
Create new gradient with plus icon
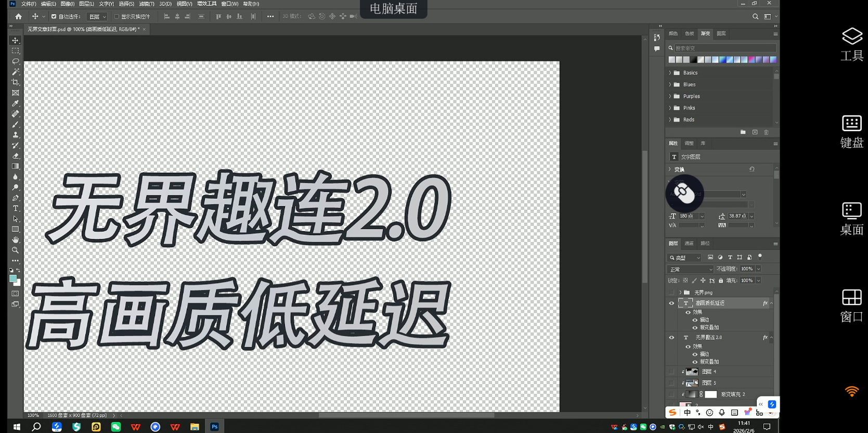tap(755, 132)
